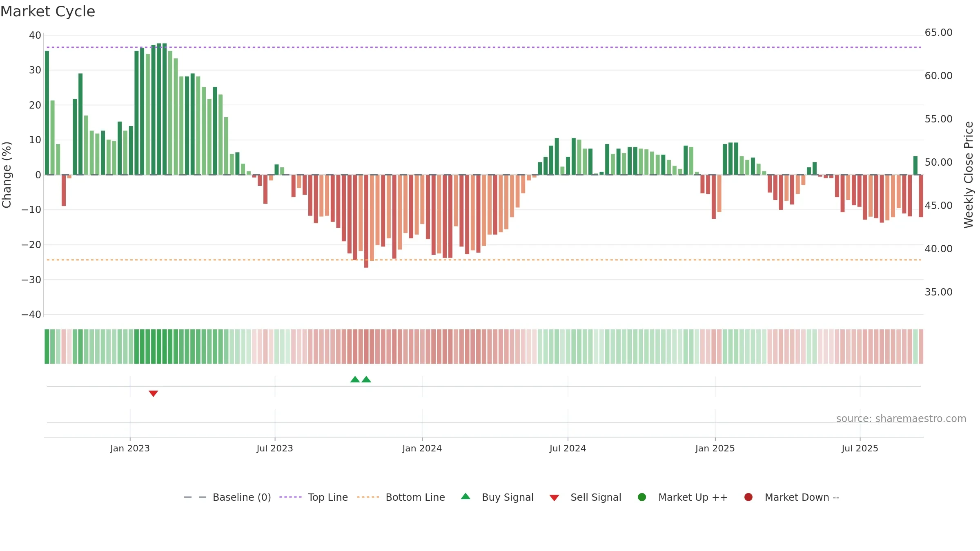Click the lowest red bar below the bottom line
Screen dimensions: 980x551
[x=366, y=221]
